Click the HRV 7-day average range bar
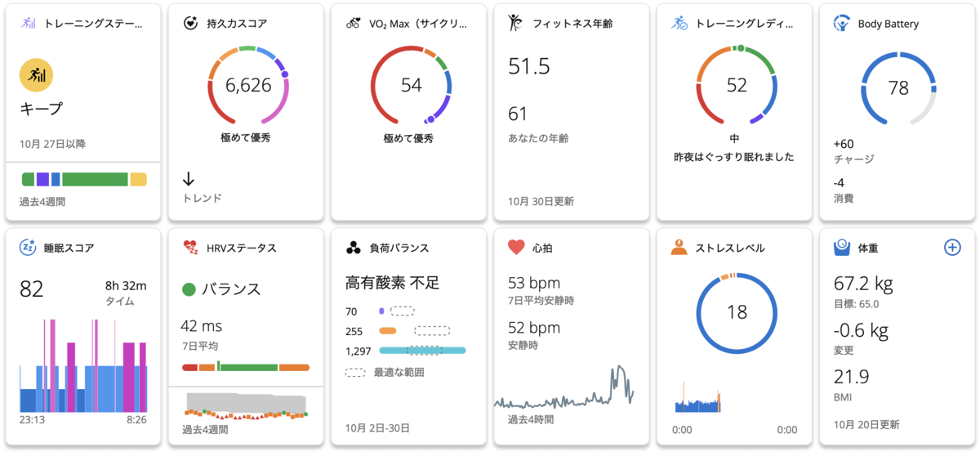Viewport: 980px width, 452px height. [246, 367]
